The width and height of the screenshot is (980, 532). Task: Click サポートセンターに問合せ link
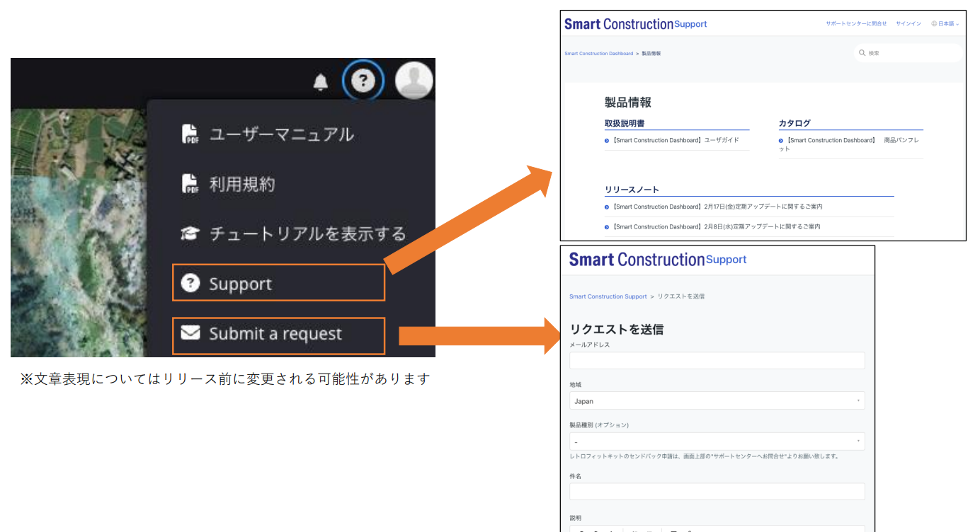pos(856,24)
